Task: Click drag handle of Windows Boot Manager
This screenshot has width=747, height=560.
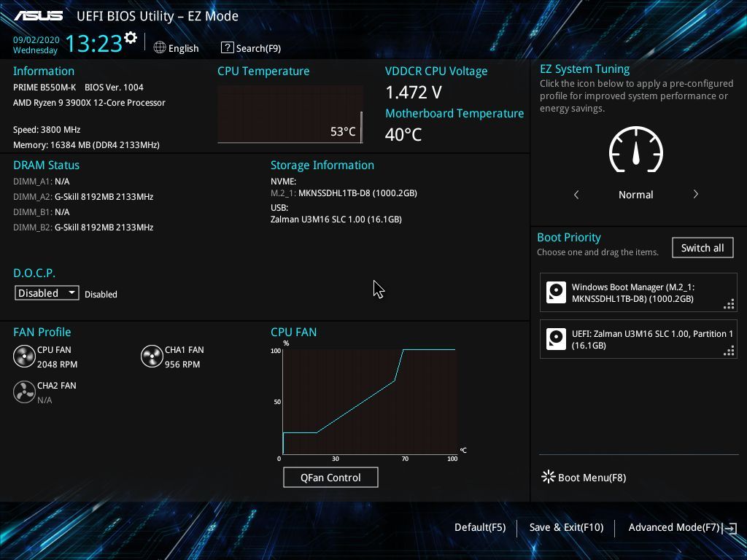Action: [x=729, y=304]
